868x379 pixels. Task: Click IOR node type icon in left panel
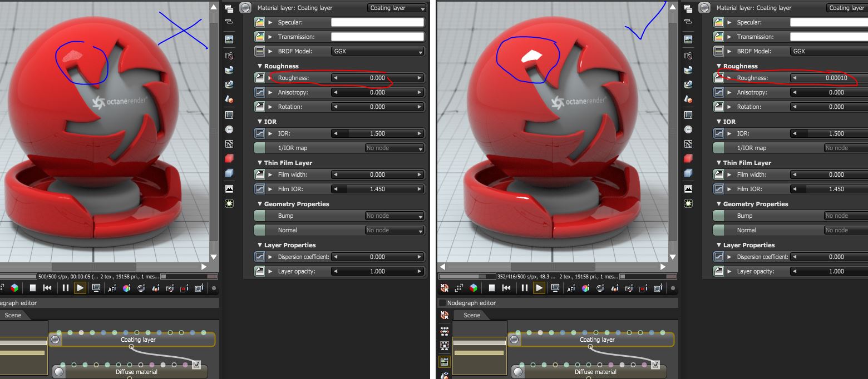[x=259, y=133]
